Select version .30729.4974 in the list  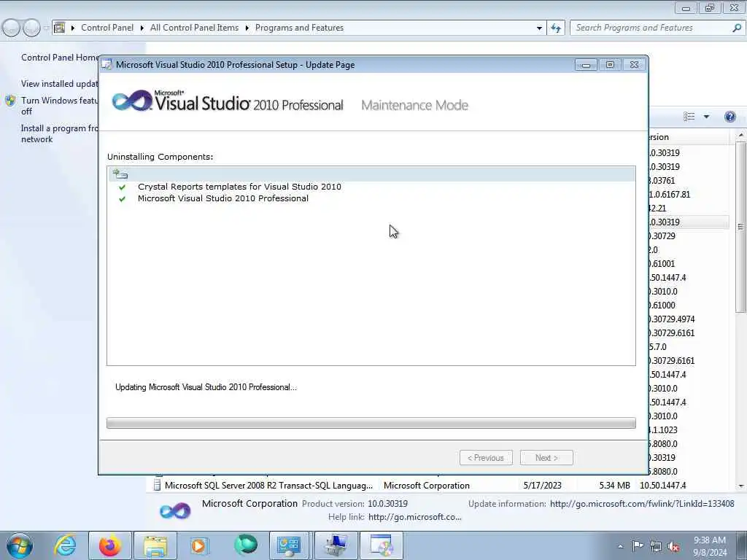tap(672, 319)
